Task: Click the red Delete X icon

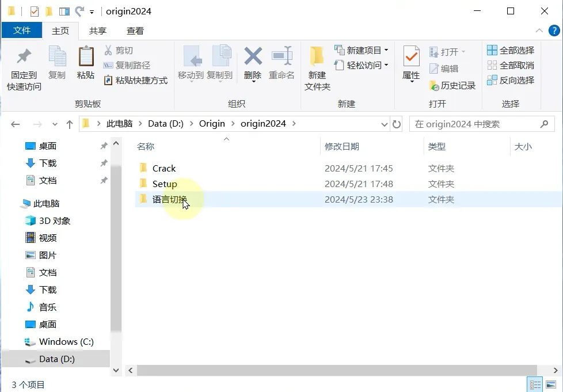Action: (253, 56)
